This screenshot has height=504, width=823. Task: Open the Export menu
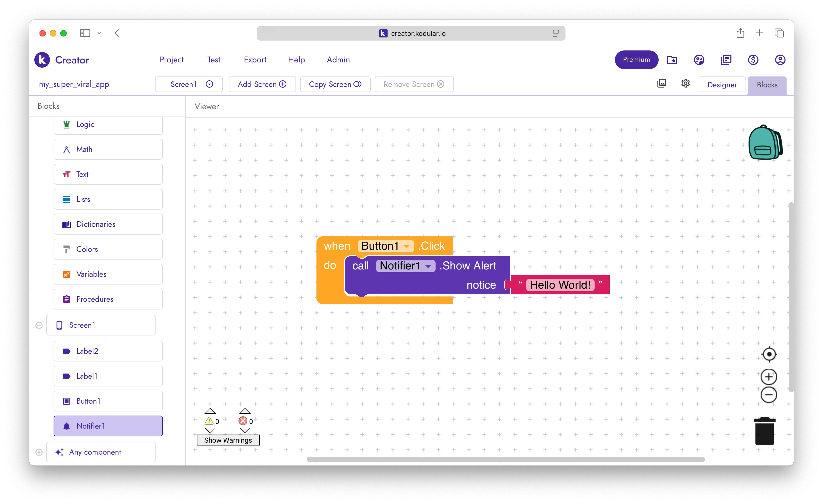pos(255,60)
